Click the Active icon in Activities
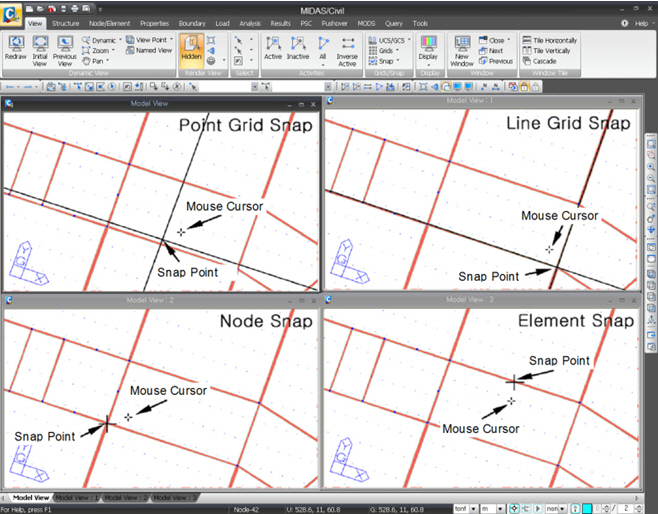 273,48
